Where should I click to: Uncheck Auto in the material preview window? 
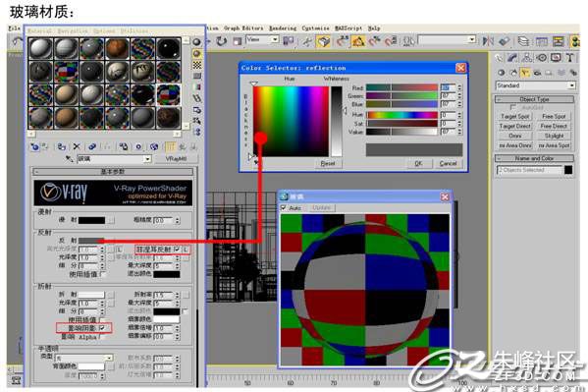284,207
